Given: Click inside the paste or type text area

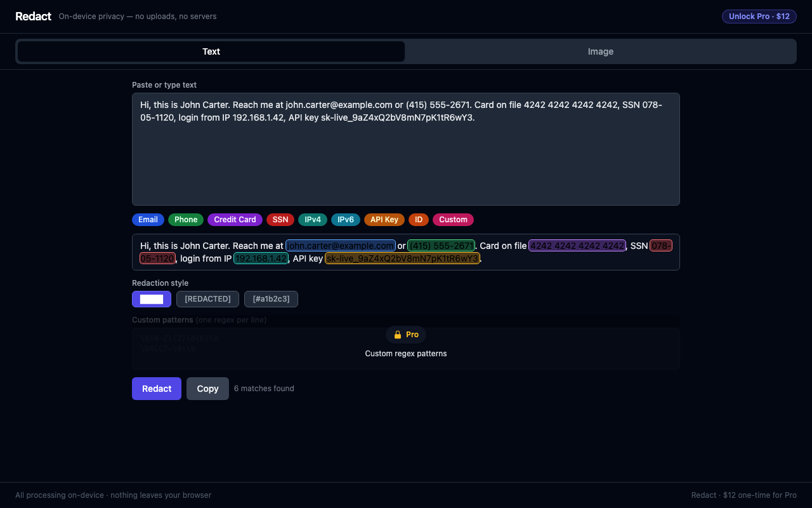Looking at the screenshot, I should point(406,149).
